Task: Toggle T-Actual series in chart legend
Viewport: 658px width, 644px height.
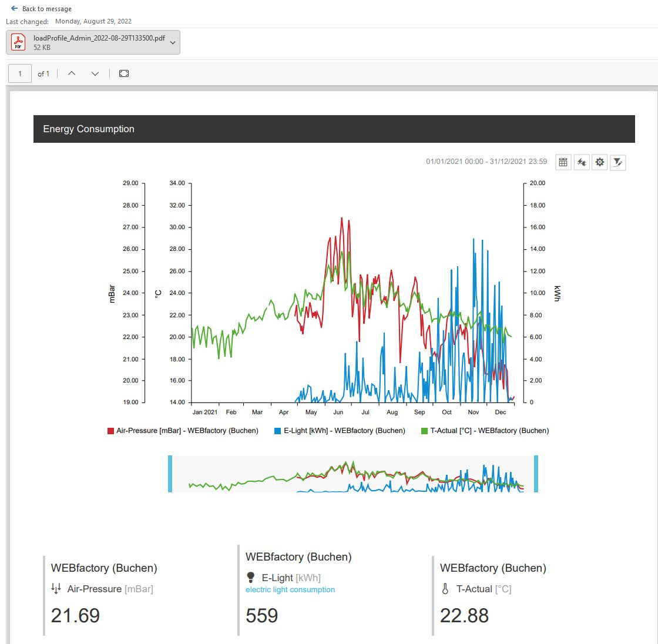Action: [485, 431]
